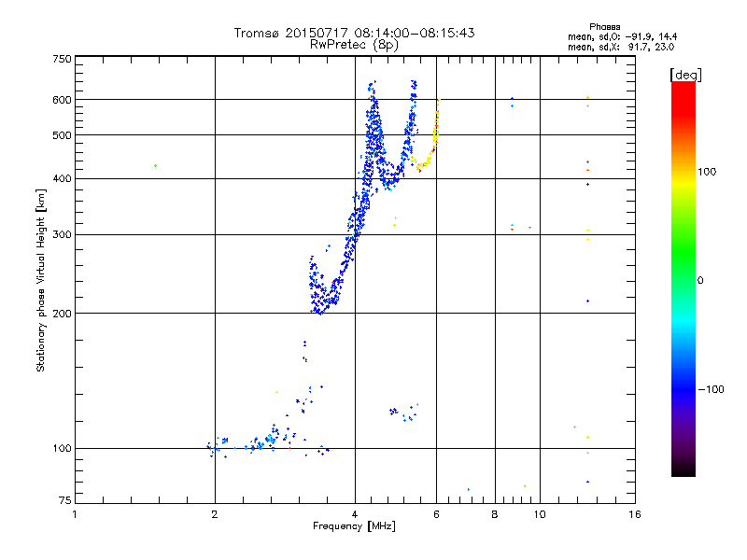
Task: Click the y-axis tick label '750'
Action: 62,59
